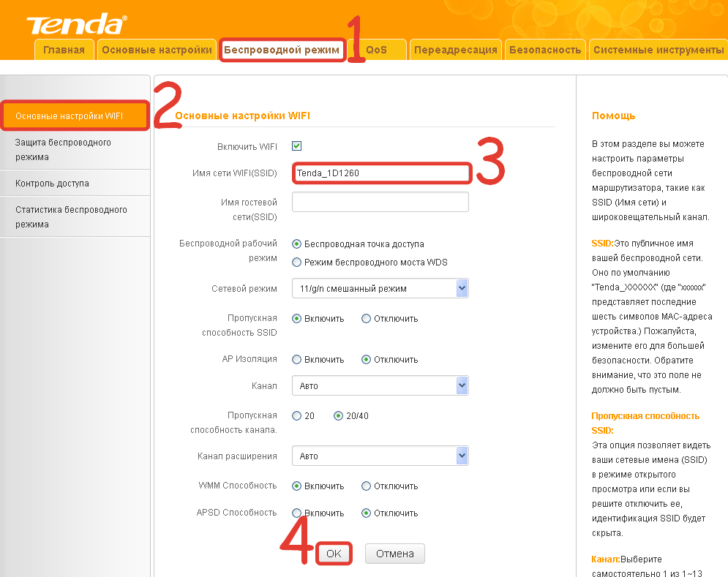728x577 pixels.
Task: Open Контроль доступа in sidebar
Action: point(75,183)
